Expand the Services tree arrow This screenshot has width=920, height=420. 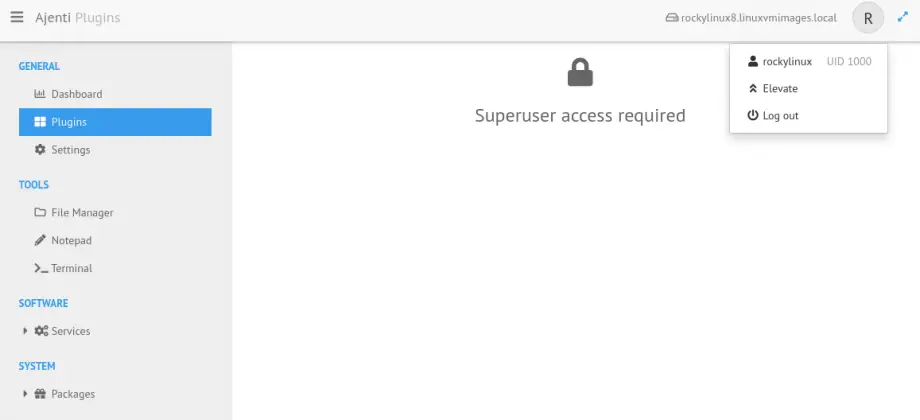click(25, 331)
